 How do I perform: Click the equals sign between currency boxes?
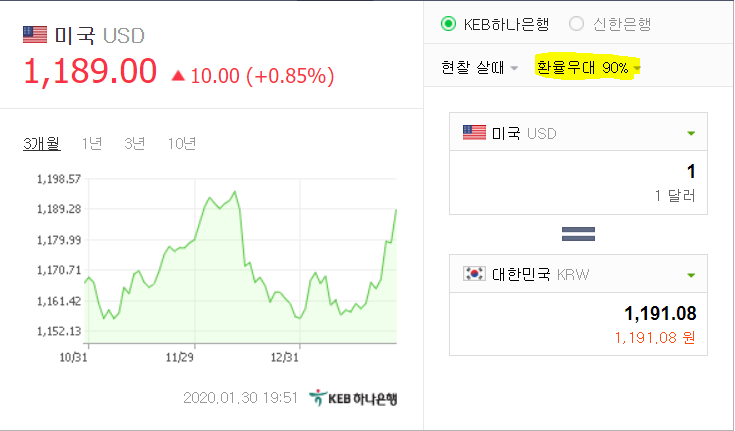click(578, 234)
